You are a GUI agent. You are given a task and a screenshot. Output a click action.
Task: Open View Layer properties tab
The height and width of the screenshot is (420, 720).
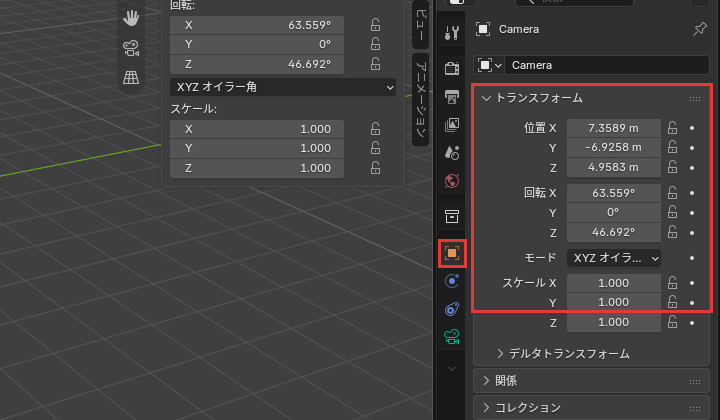[452, 125]
